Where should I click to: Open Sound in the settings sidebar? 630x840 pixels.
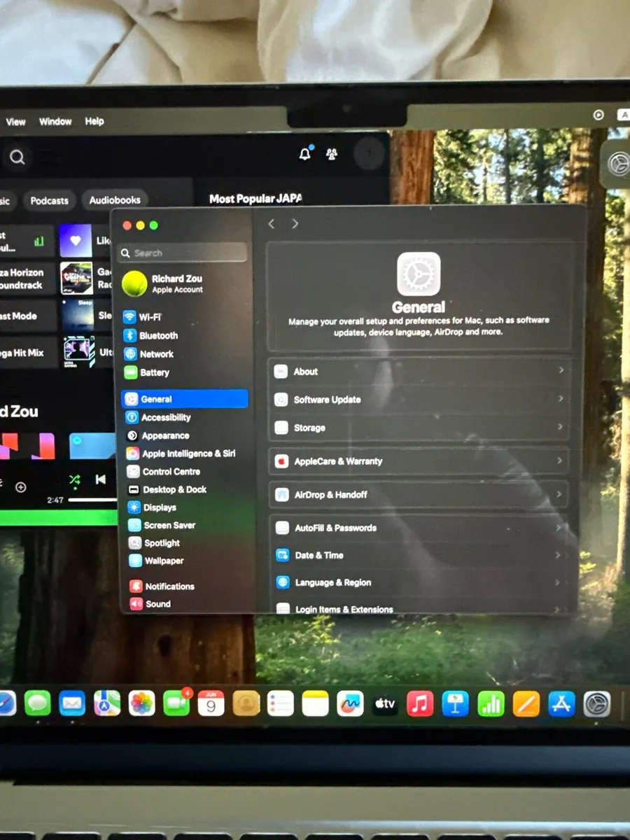click(x=150, y=604)
